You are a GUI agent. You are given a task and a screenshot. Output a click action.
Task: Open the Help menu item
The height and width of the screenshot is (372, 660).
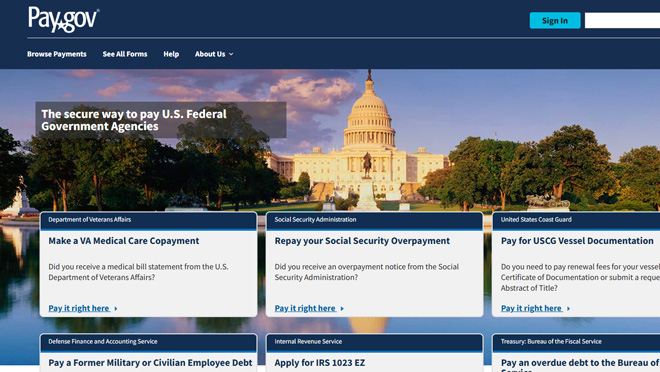coord(171,54)
